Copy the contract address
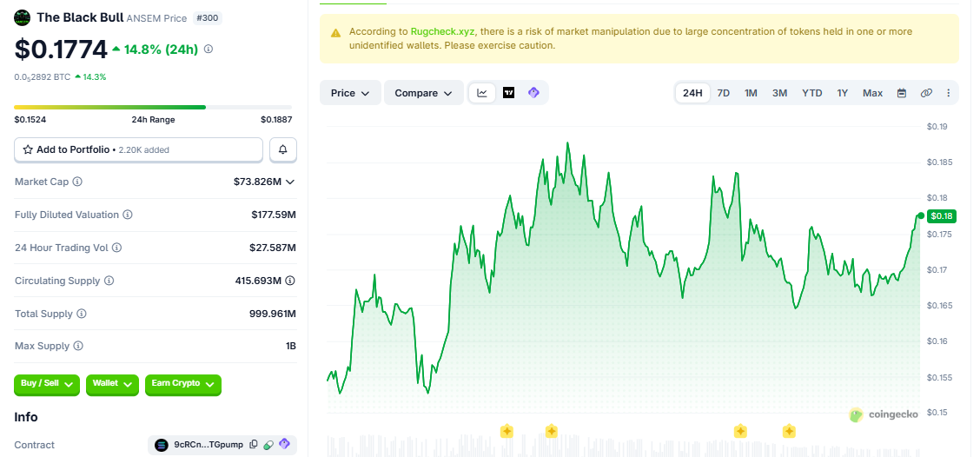The width and height of the screenshot is (980, 457). pyautogui.click(x=253, y=445)
